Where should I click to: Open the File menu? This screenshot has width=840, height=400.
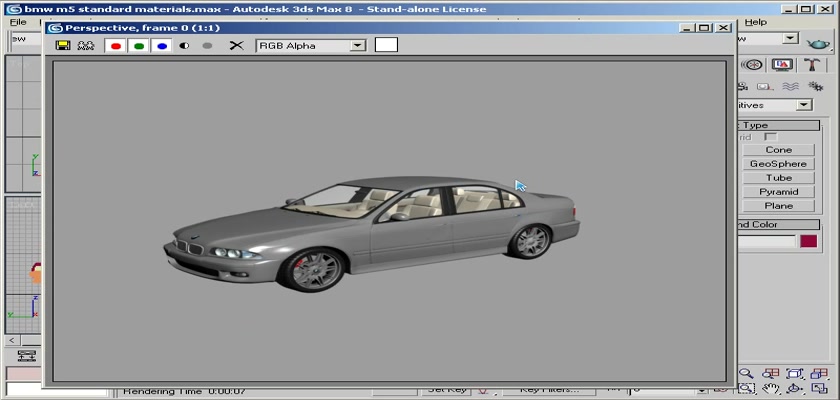click(x=18, y=22)
